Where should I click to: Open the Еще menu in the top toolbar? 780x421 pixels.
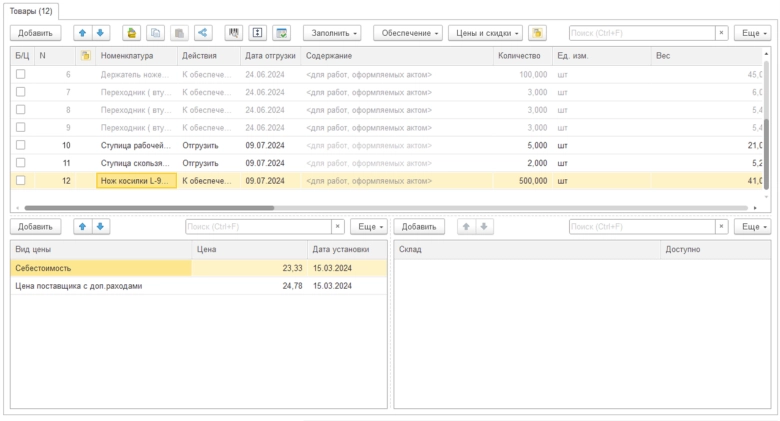(751, 33)
